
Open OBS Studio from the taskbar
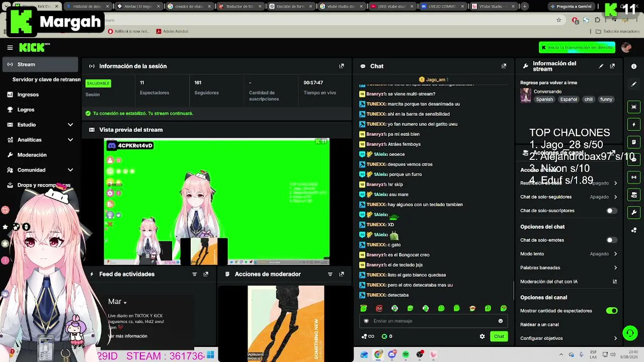click(x=420, y=354)
